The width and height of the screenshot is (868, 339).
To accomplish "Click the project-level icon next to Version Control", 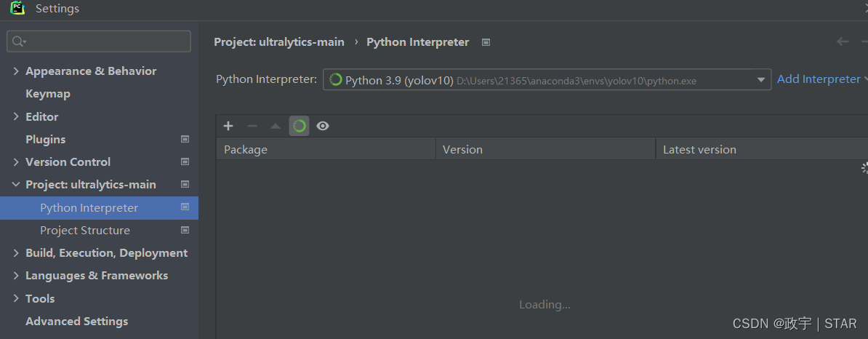I will pos(185,161).
